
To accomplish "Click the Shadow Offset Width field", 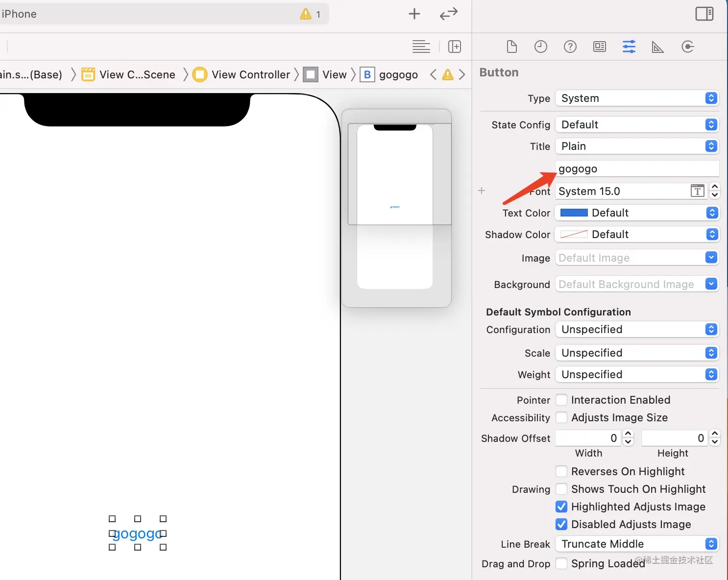I will point(588,438).
